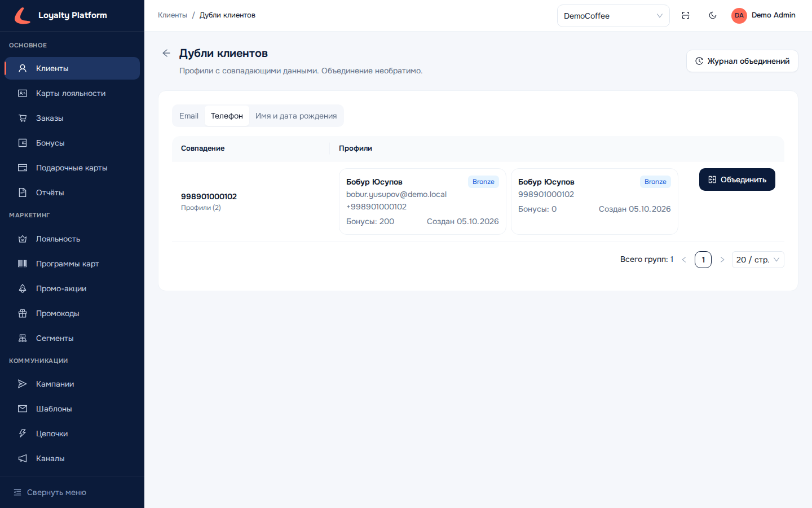Viewport: 812px width, 508px height.
Task: Click the Кампании send icon
Action: click(x=23, y=384)
